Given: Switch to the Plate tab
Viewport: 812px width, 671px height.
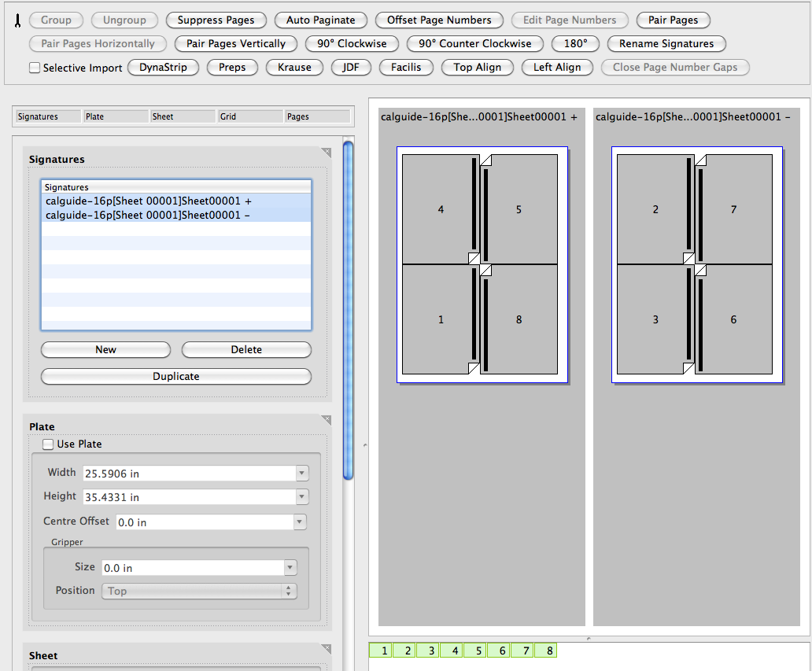Looking at the screenshot, I should coord(116,116).
